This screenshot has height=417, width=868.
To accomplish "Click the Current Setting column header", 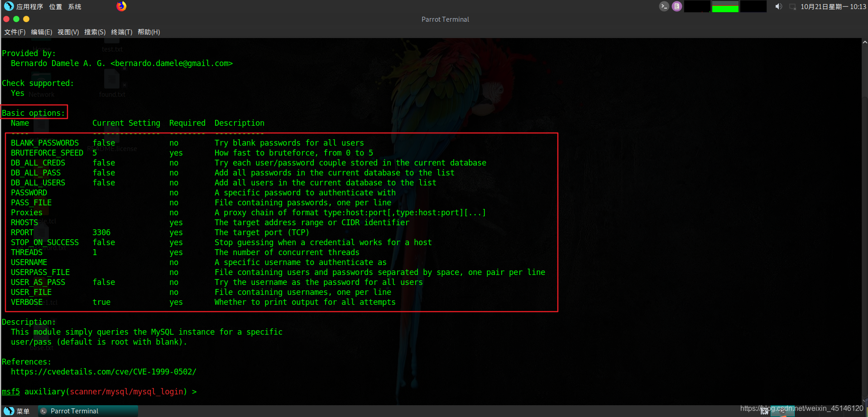I will (x=126, y=123).
